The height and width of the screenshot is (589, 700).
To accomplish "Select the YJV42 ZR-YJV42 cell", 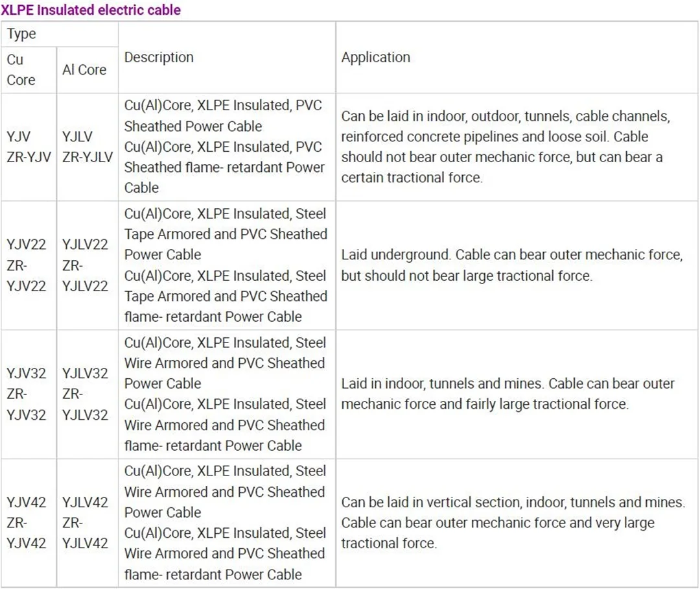I will pyautogui.click(x=27, y=522).
